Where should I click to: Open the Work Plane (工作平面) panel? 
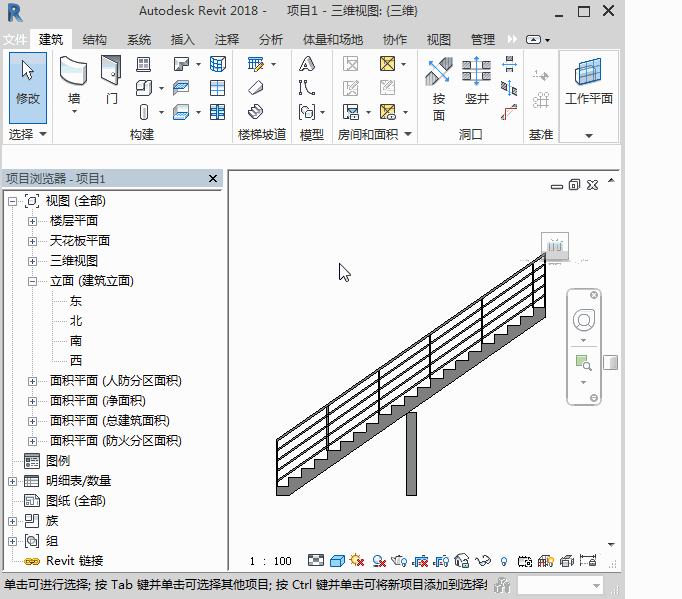click(588, 82)
